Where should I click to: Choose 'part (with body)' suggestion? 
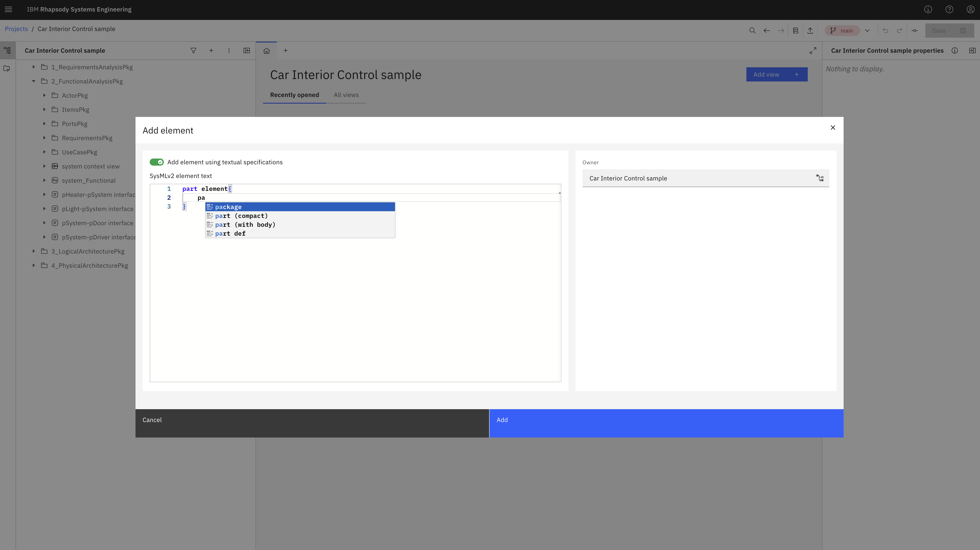[x=245, y=225]
